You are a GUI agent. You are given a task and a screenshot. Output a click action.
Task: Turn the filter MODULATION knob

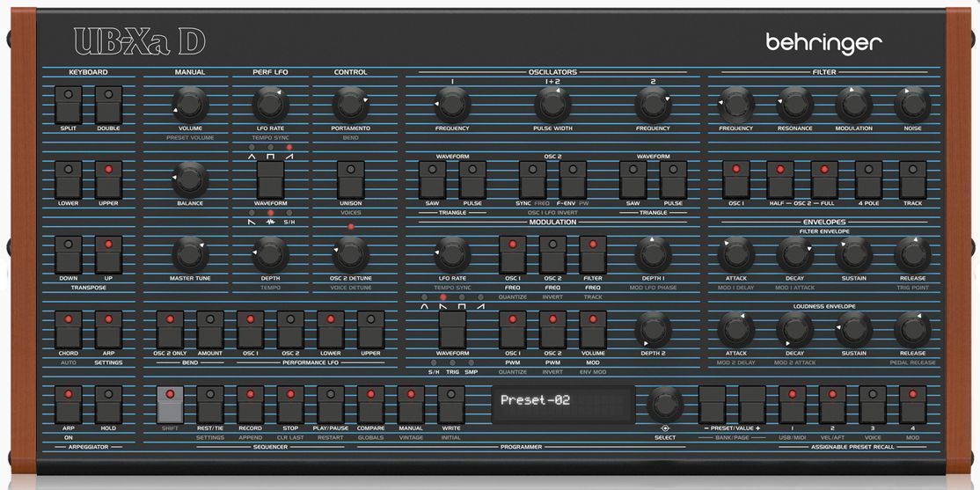tap(853, 105)
